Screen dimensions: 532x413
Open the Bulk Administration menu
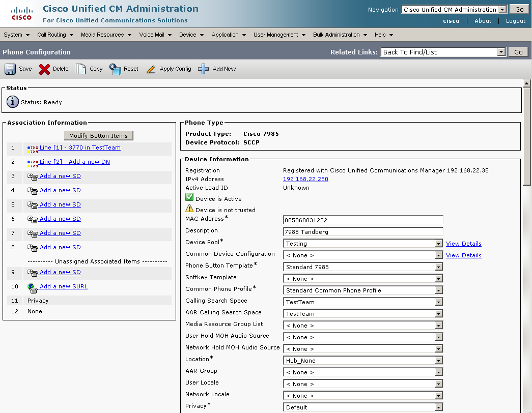(x=340, y=35)
